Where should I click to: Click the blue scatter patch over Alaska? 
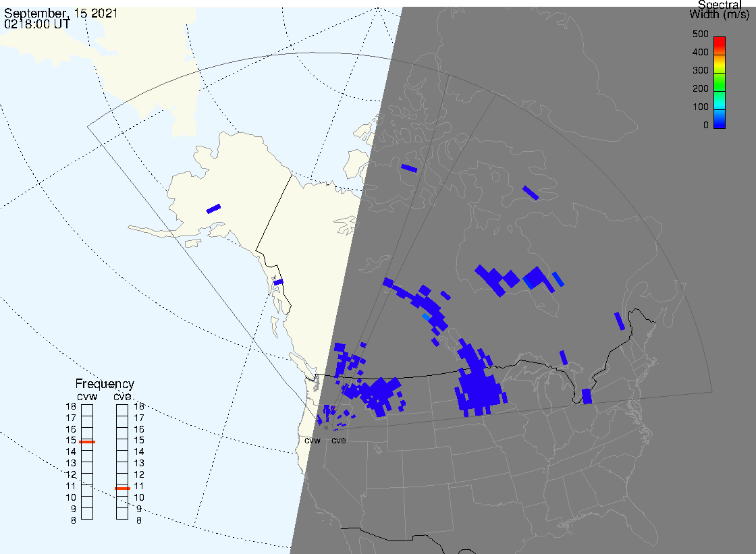point(213,209)
